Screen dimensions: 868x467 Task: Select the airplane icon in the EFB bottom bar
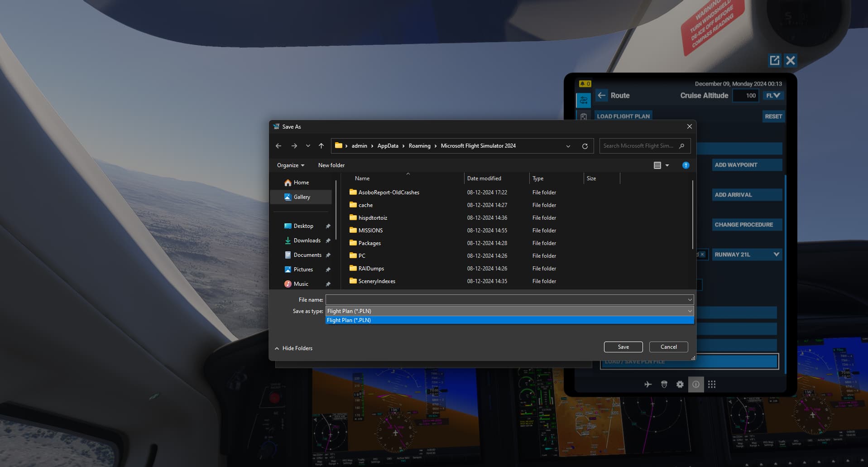tap(648, 384)
